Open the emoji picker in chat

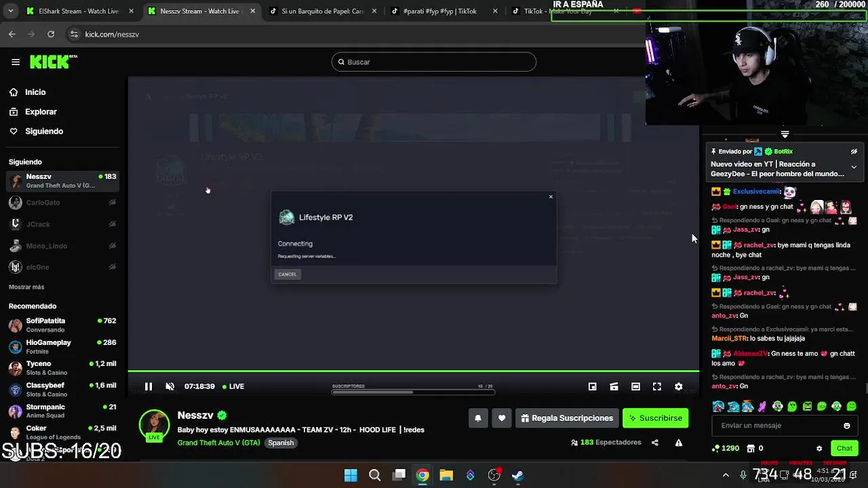pos(847,426)
